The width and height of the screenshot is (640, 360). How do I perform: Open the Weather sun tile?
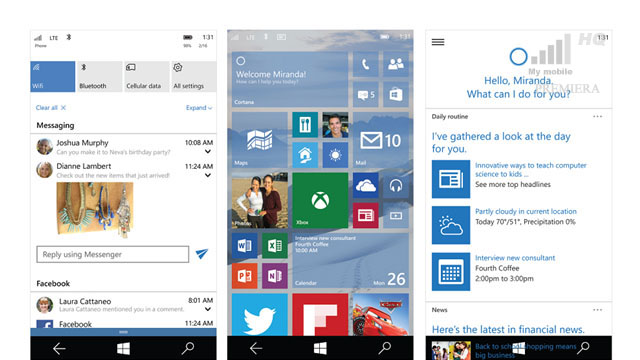(x=335, y=155)
